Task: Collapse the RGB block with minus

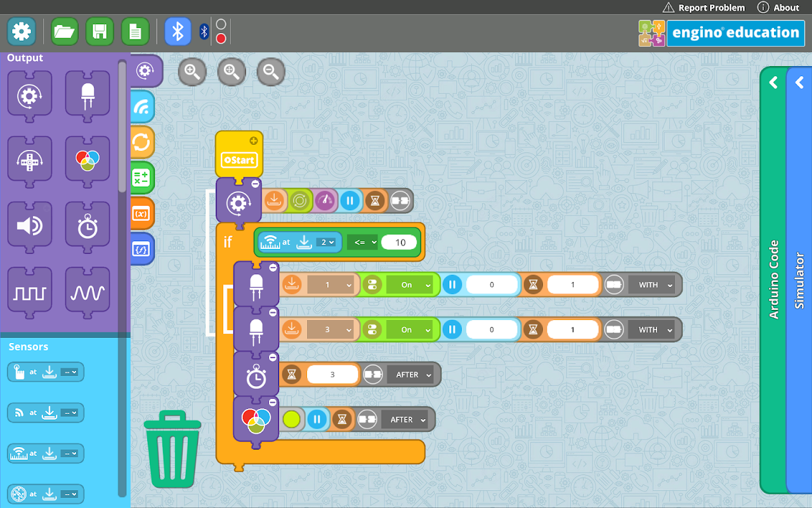Action: [x=273, y=403]
